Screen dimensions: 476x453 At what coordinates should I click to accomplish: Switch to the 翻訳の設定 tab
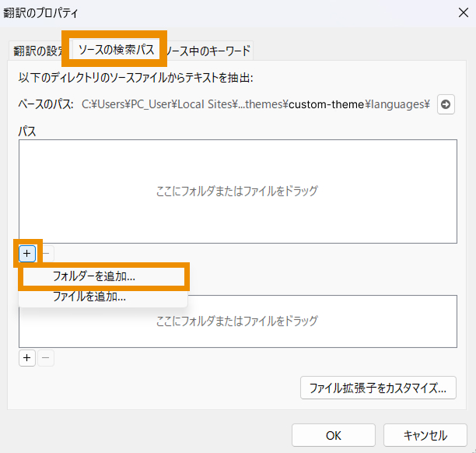(x=39, y=51)
